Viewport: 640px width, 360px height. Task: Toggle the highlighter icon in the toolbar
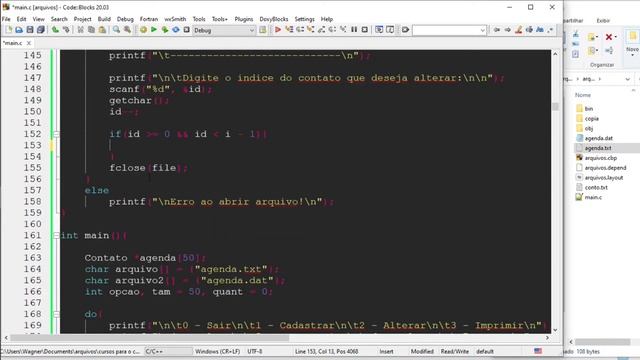coord(518,30)
